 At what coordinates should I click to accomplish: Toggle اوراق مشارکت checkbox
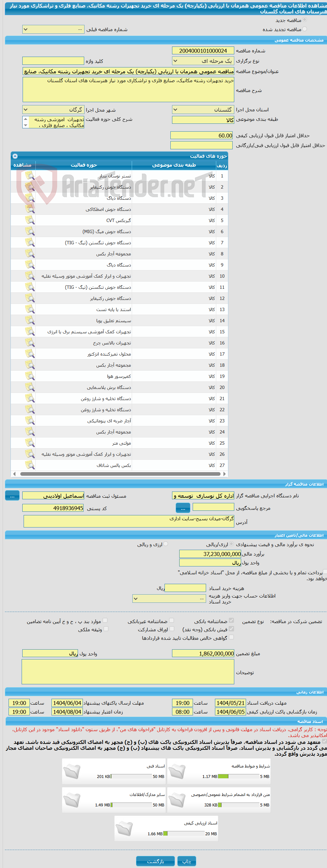(172, 629)
